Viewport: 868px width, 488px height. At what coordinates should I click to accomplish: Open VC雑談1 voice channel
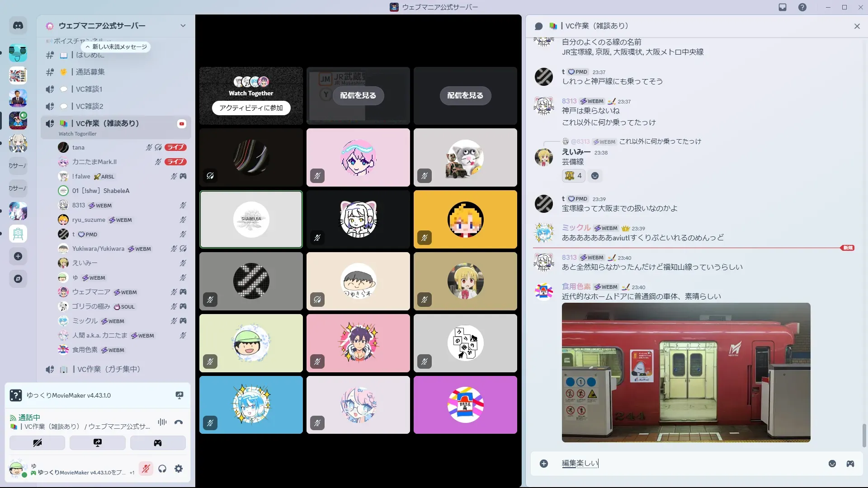coord(89,89)
